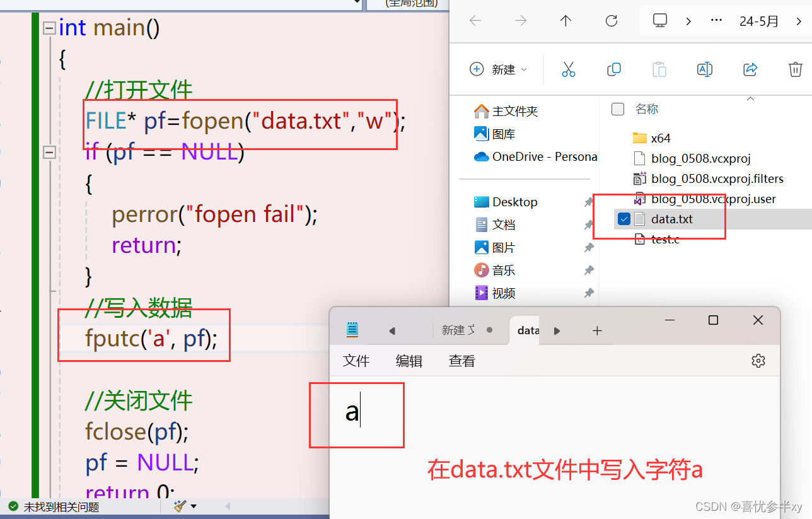Open 音乐 music in quick access
This screenshot has width=812, height=519.
pos(495,270)
